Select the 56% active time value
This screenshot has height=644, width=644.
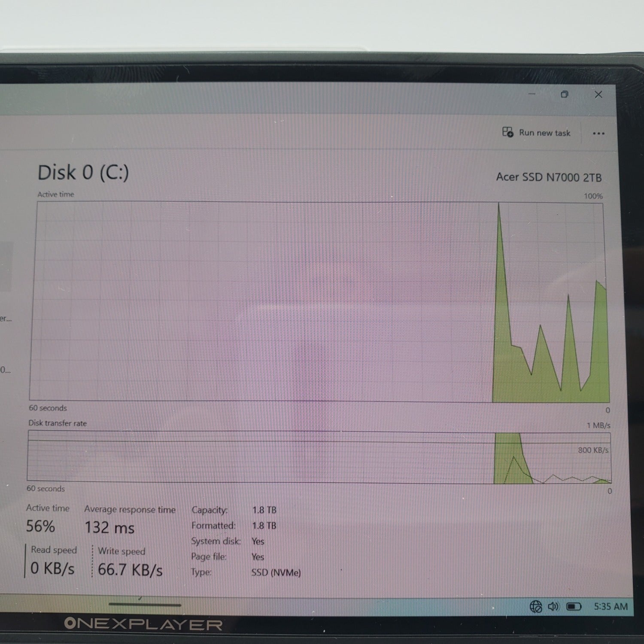pos(40,526)
